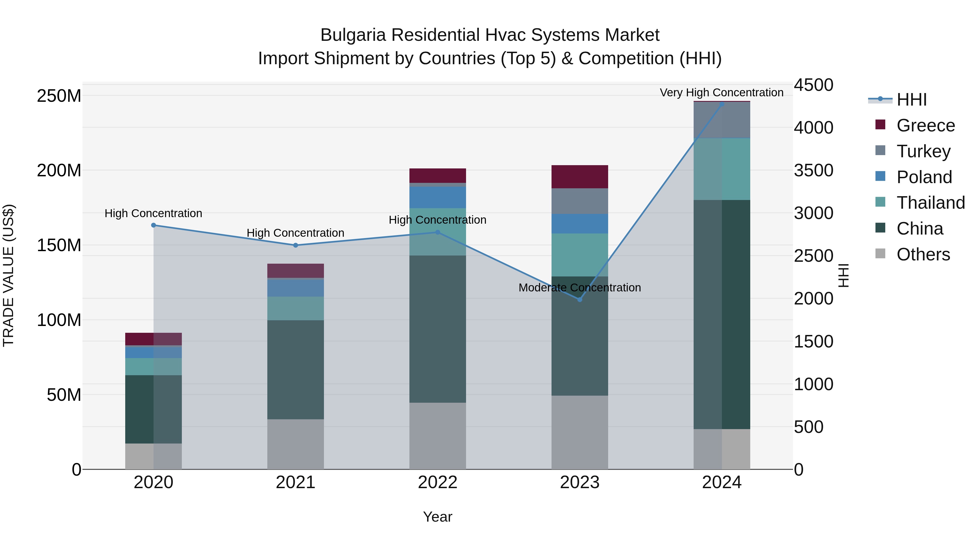Image resolution: width=980 pixels, height=551 pixels.
Task: Click the 2024 China bar segment
Action: (x=722, y=315)
